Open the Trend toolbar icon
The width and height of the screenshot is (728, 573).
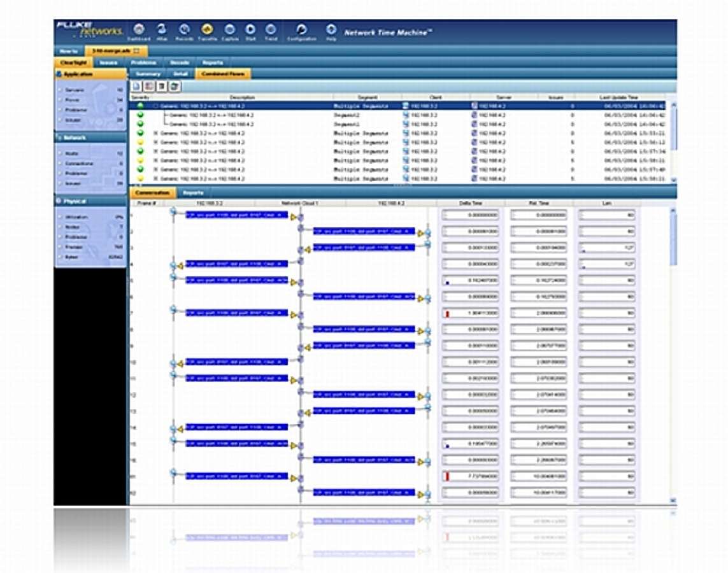[x=271, y=29]
